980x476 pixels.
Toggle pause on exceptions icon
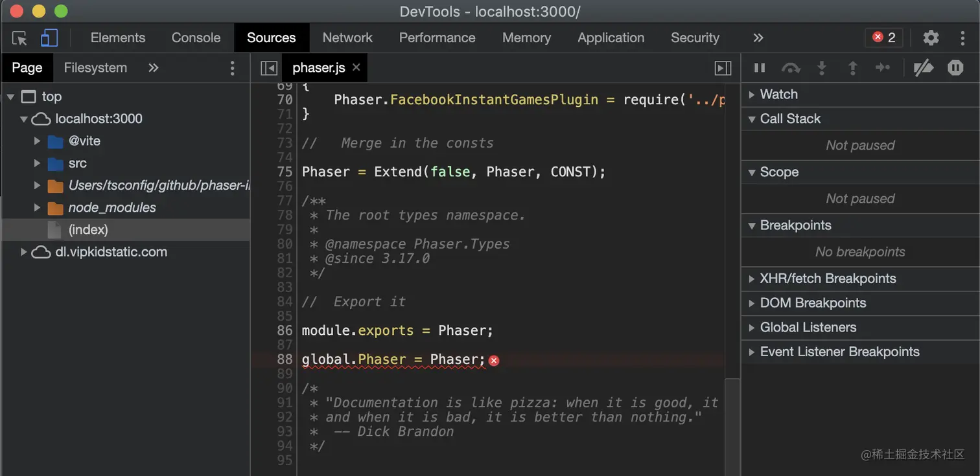(955, 68)
